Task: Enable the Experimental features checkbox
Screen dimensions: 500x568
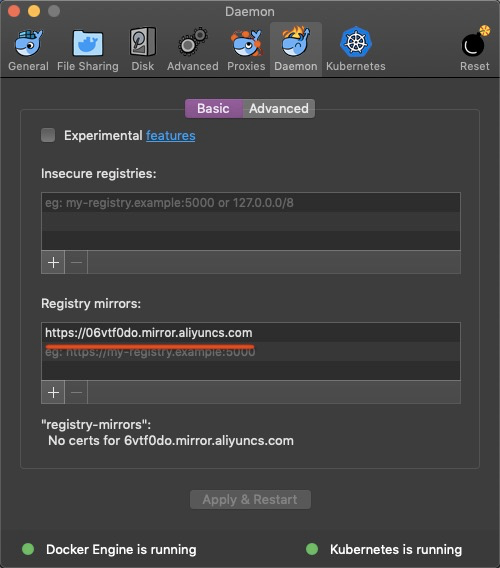Action: 48,135
